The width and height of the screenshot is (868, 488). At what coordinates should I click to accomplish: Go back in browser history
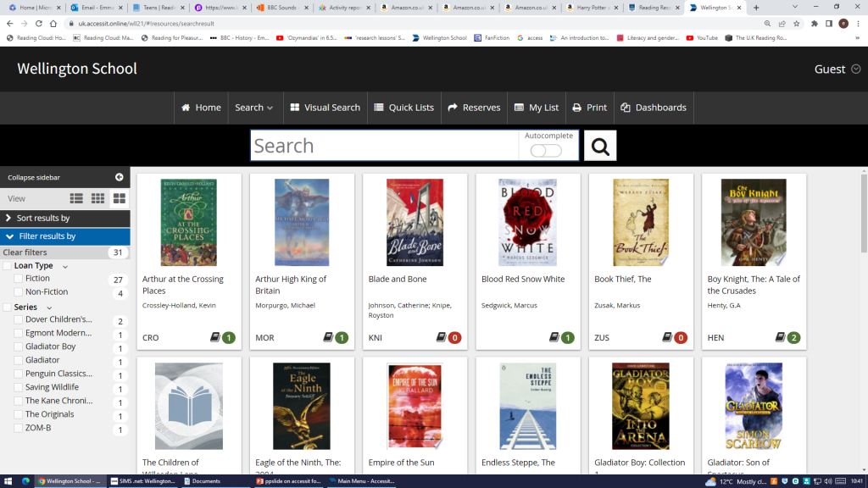pyautogui.click(x=9, y=24)
